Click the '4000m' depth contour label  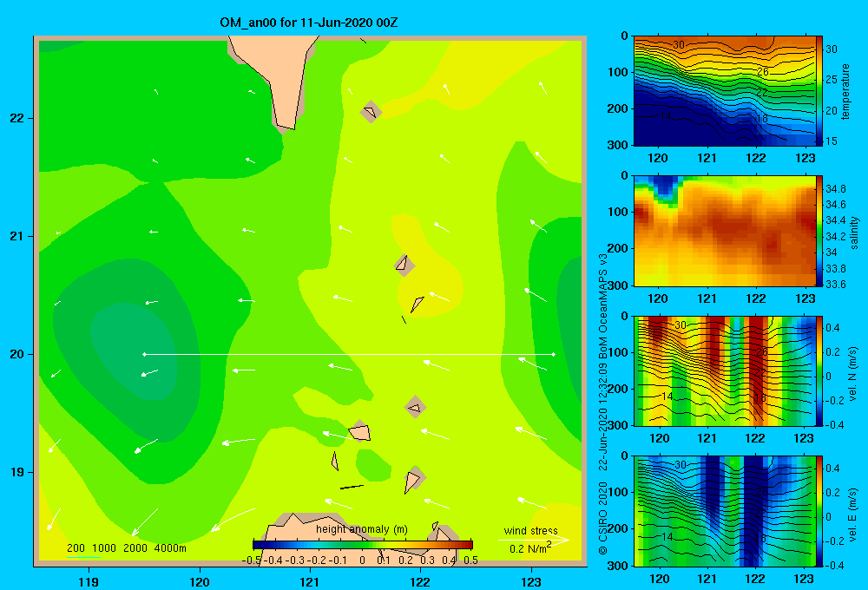170,548
